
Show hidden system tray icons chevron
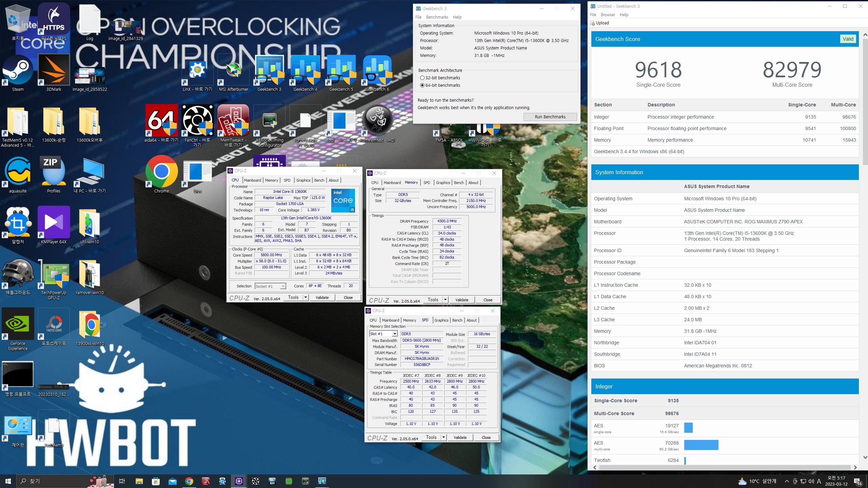click(x=787, y=481)
